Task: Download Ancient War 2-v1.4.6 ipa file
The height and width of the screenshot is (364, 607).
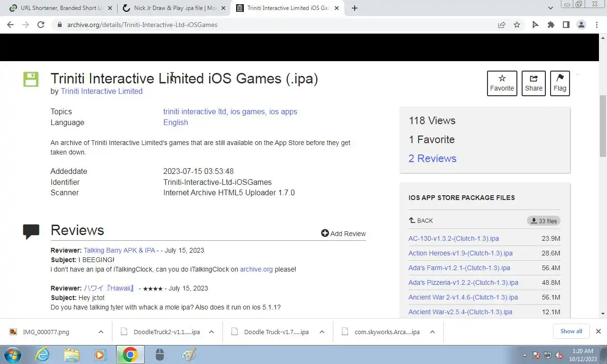Action: [x=463, y=297]
